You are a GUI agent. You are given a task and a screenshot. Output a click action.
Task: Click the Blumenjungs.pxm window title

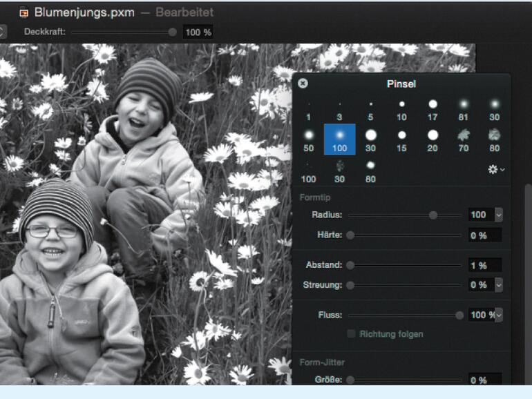pos(84,12)
